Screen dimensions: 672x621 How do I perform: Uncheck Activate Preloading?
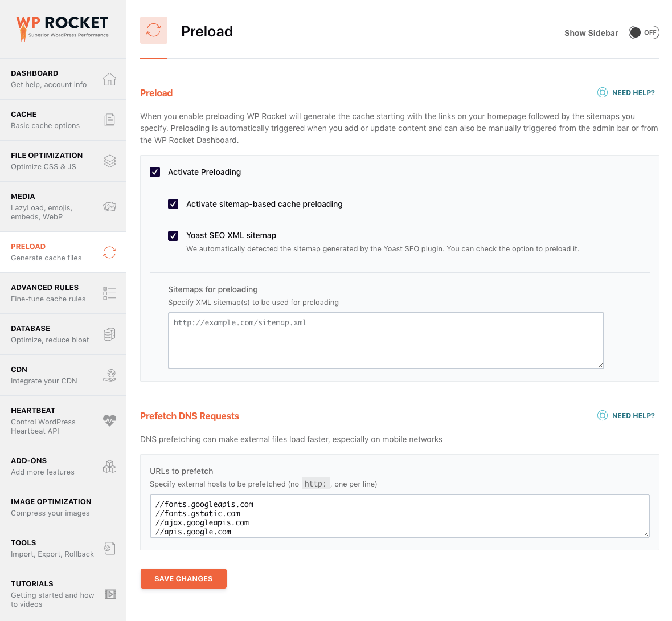pyautogui.click(x=154, y=171)
